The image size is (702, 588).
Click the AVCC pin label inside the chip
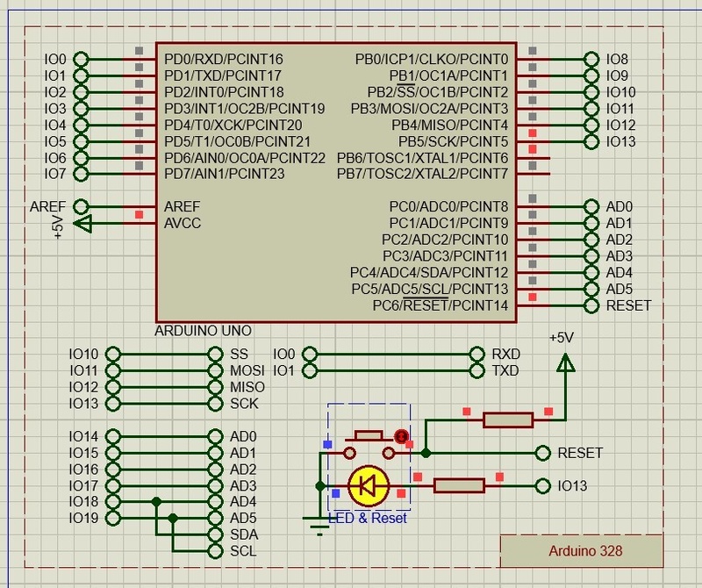(x=183, y=223)
